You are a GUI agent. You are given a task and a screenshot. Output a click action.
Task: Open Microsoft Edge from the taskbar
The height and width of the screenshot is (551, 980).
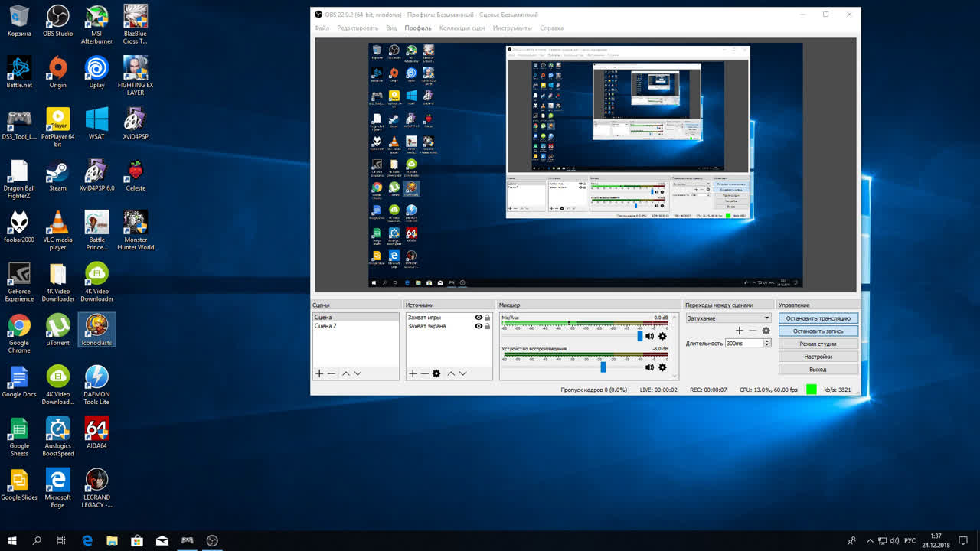[x=87, y=540]
